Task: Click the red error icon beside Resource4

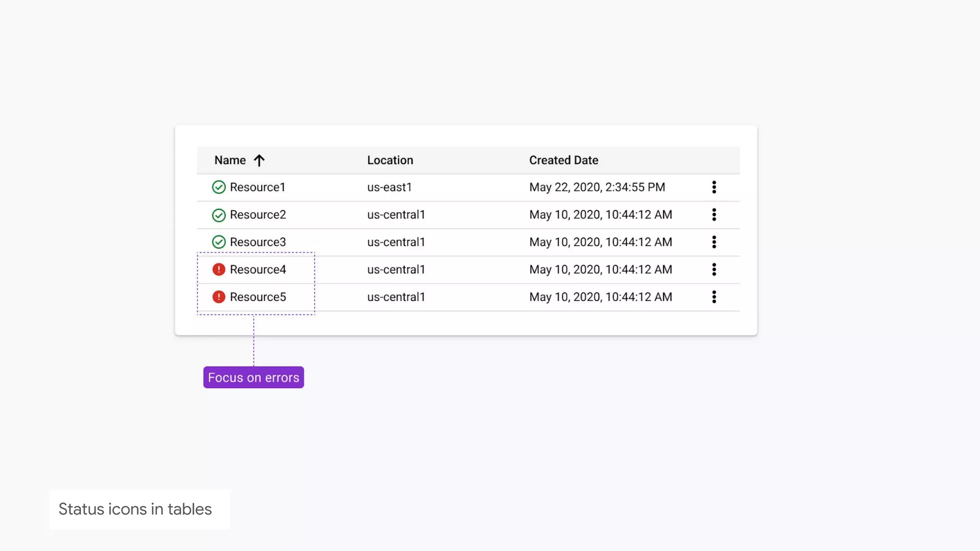Action: (219, 269)
